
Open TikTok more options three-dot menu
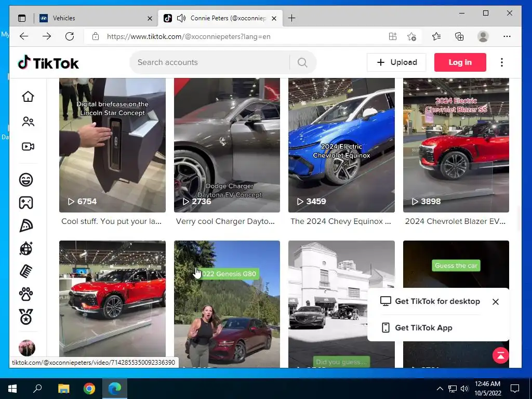click(x=502, y=62)
